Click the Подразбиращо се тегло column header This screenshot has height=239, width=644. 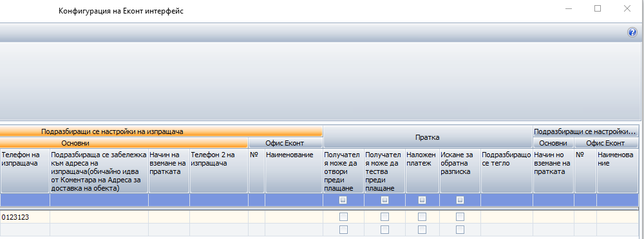pos(506,171)
